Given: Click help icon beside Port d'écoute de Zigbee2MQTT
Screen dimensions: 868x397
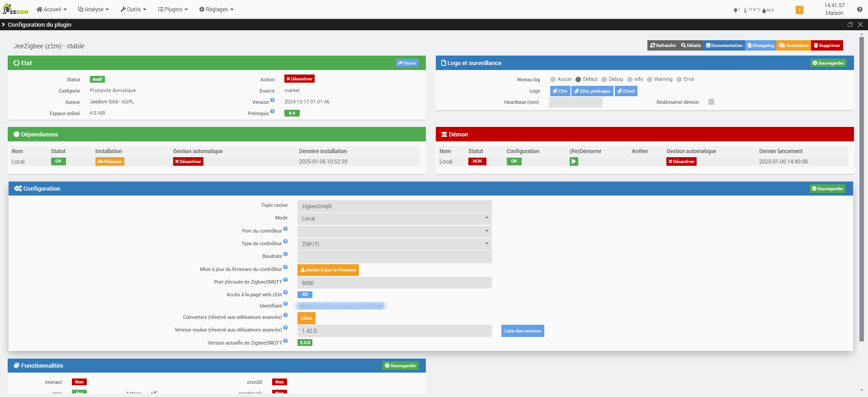Looking at the screenshot, I should pos(286,280).
